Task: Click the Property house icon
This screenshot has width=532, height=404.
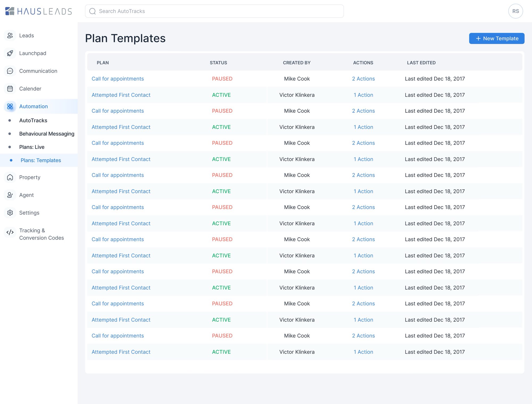Action: point(10,177)
